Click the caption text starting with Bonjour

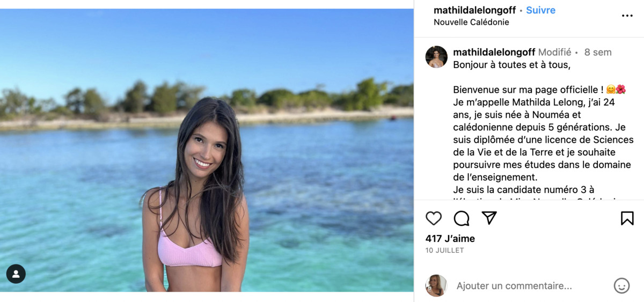click(x=511, y=65)
